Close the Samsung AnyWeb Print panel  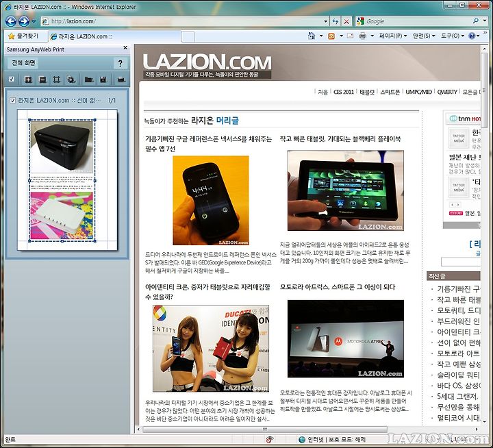click(x=125, y=48)
